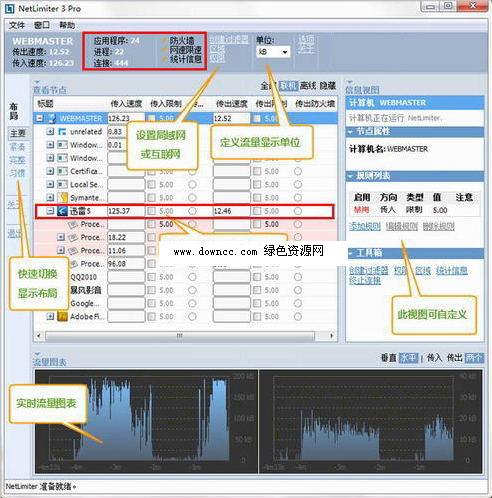492x498 pixels.
Task: Click the 删除规则 link
Action: (438, 227)
